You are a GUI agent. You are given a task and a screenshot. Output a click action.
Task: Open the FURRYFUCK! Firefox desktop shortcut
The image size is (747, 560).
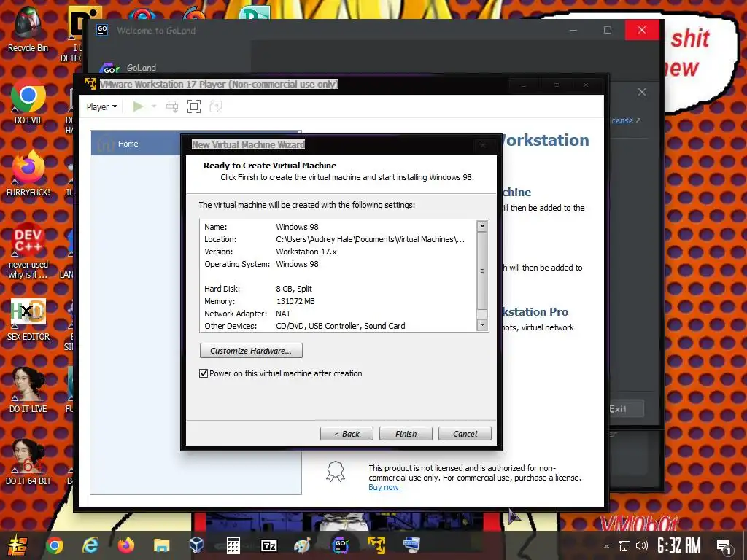[x=28, y=174]
